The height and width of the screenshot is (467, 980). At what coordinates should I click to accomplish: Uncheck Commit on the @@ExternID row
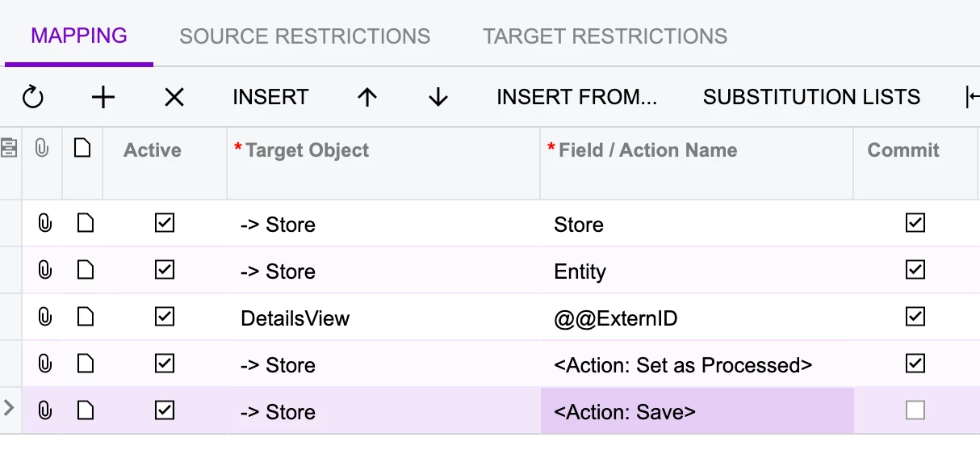(915, 318)
